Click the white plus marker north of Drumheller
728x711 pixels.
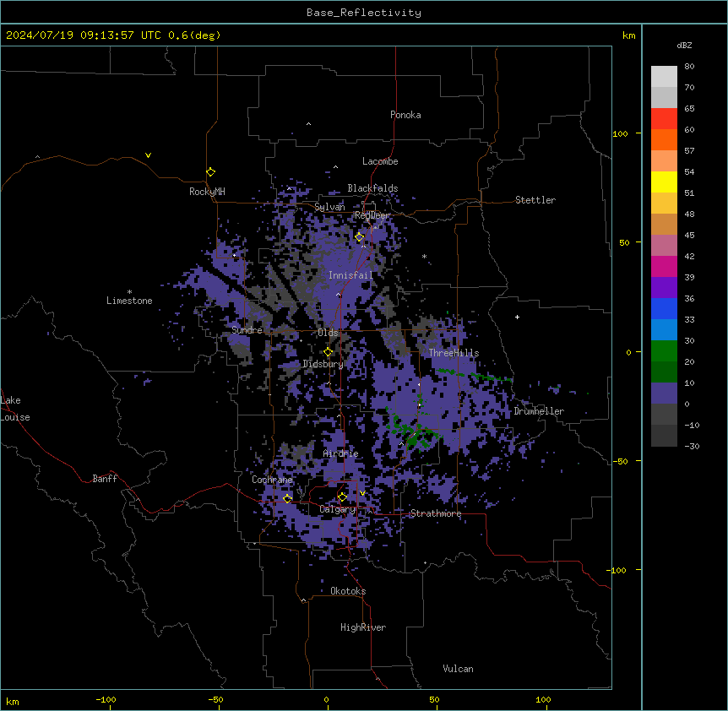517,317
